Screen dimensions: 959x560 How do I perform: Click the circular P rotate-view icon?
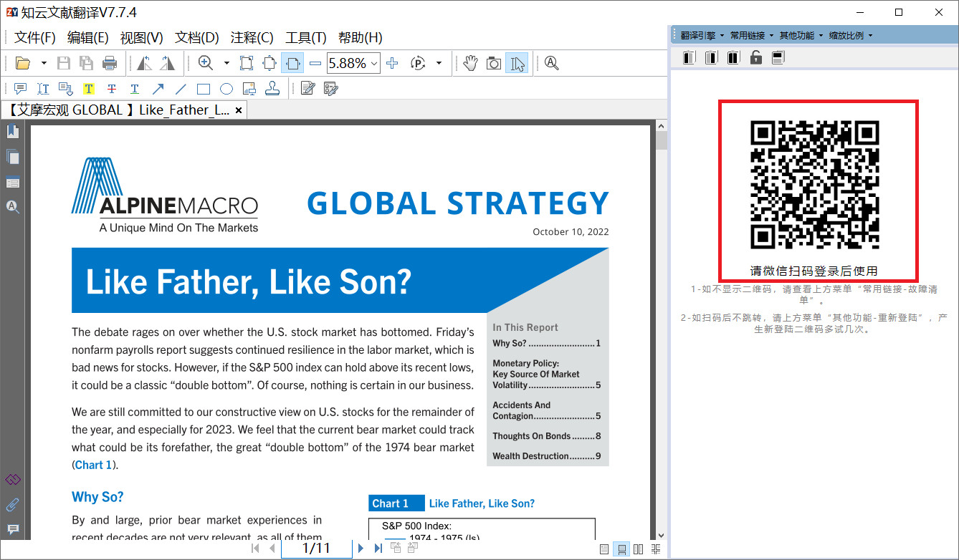(419, 63)
